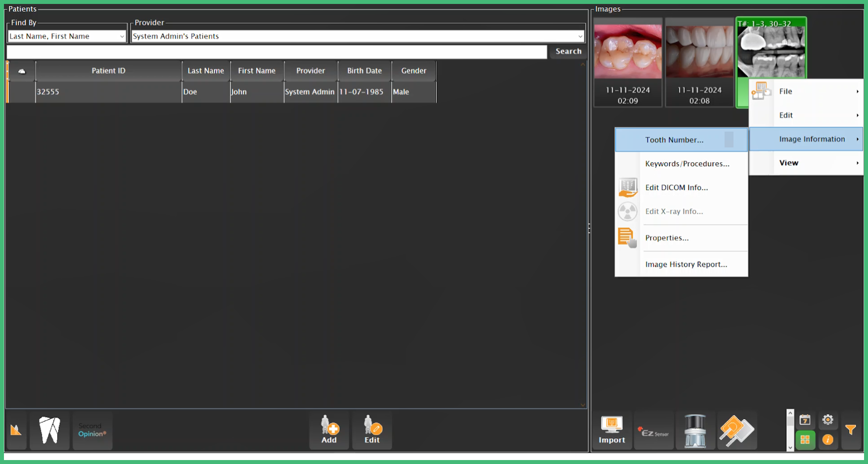Open the calendar filter icon

804,419
